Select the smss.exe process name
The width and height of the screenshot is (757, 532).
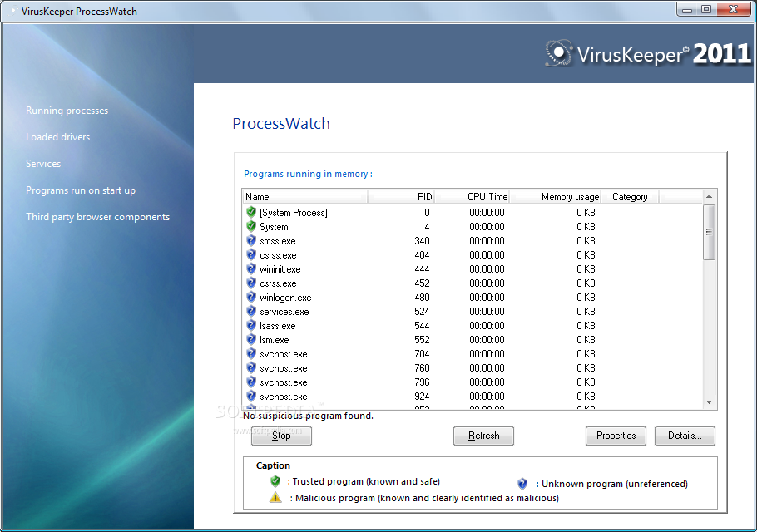point(278,241)
